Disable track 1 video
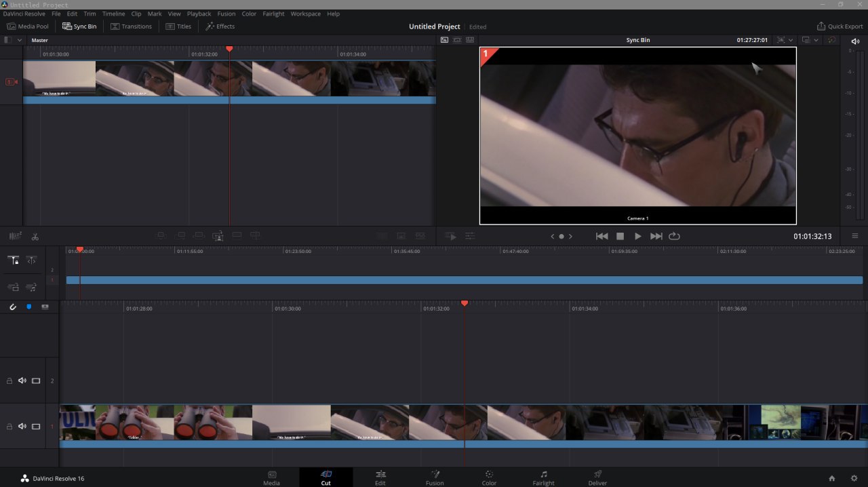The image size is (868, 487). (36, 427)
